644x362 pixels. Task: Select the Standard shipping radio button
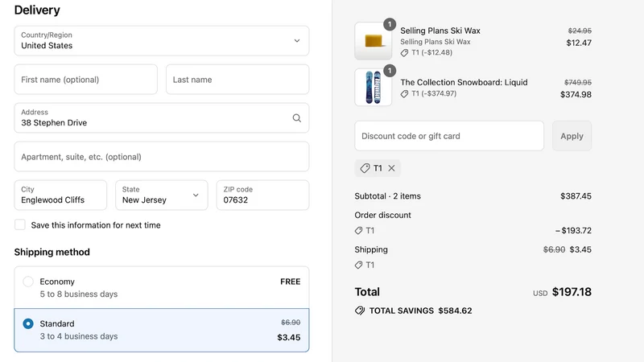tap(28, 323)
